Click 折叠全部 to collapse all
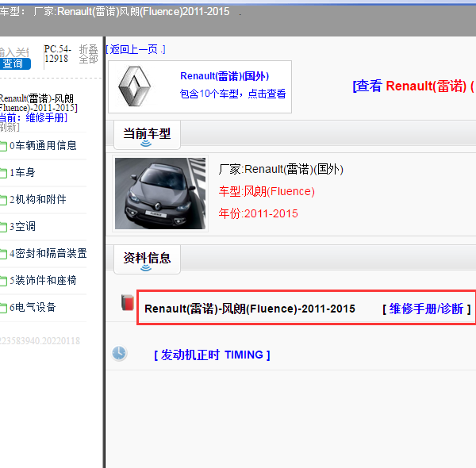This screenshot has width=476, height=468. (88, 54)
